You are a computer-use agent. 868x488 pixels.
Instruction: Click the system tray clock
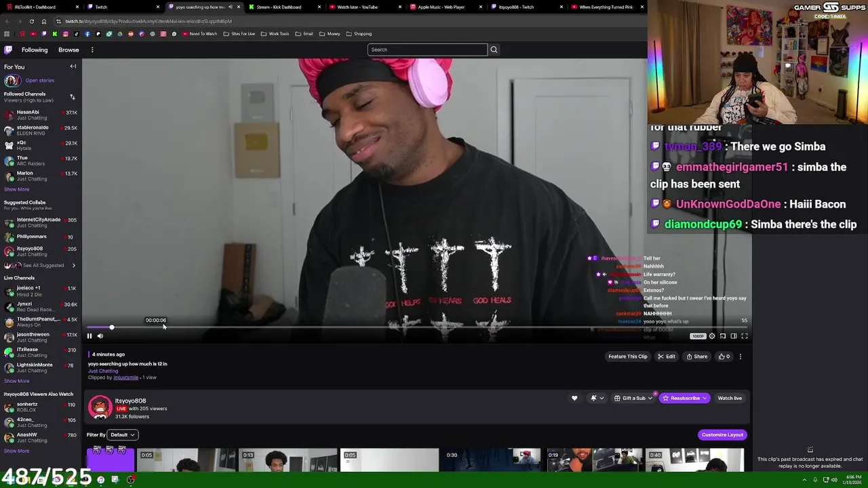click(x=851, y=480)
